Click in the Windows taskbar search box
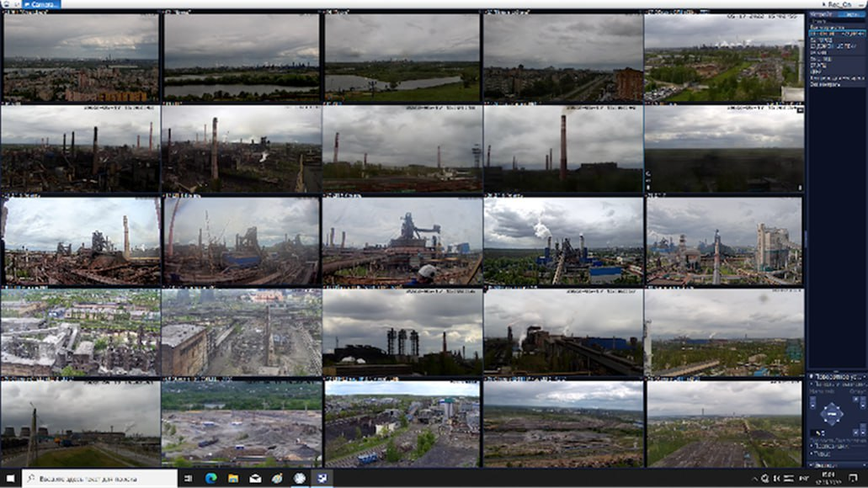 pyautogui.click(x=99, y=478)
